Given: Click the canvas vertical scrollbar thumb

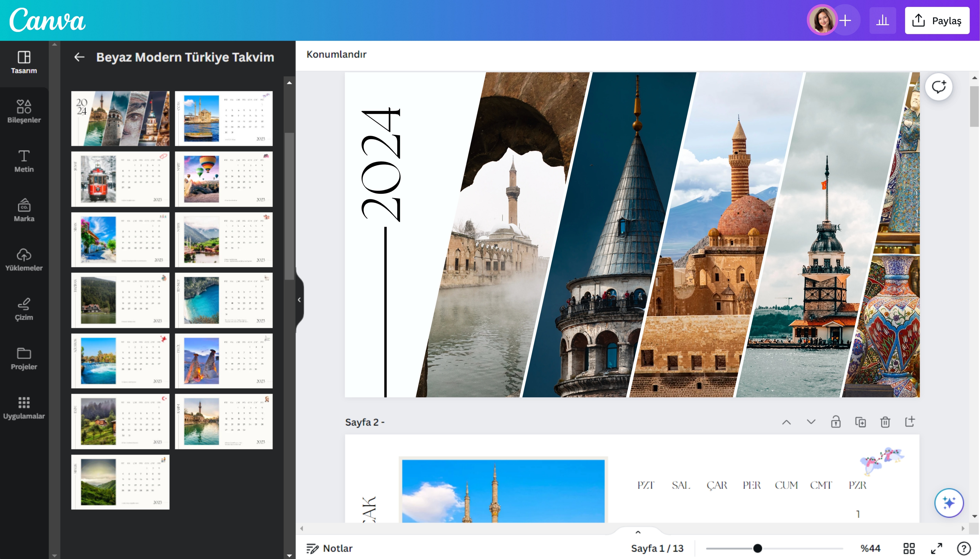Looking at the screenshot, I should [974, 106].
